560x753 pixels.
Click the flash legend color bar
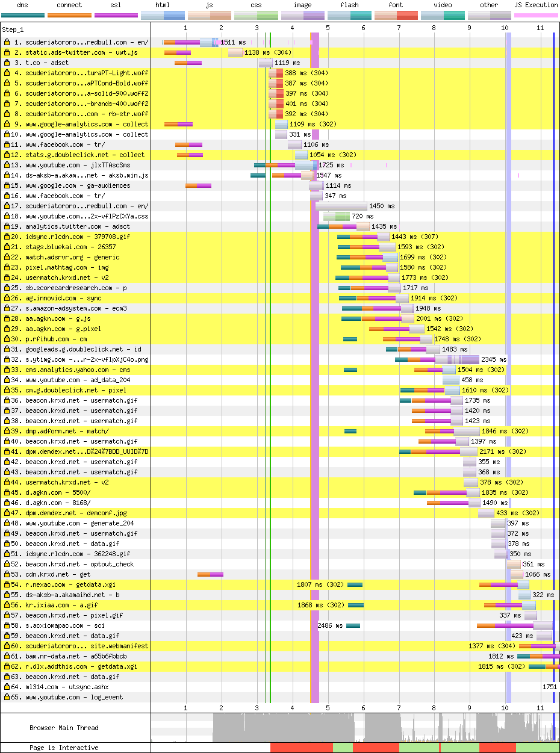(349, 15)
